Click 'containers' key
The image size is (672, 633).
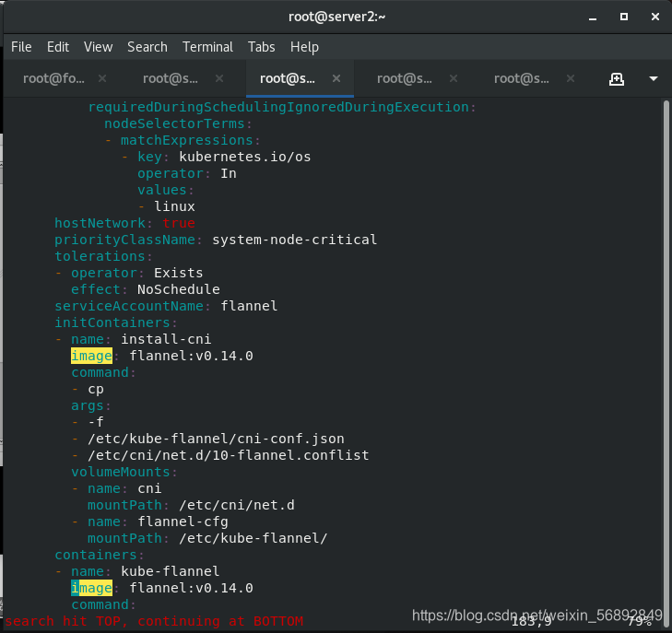(96, 555)
